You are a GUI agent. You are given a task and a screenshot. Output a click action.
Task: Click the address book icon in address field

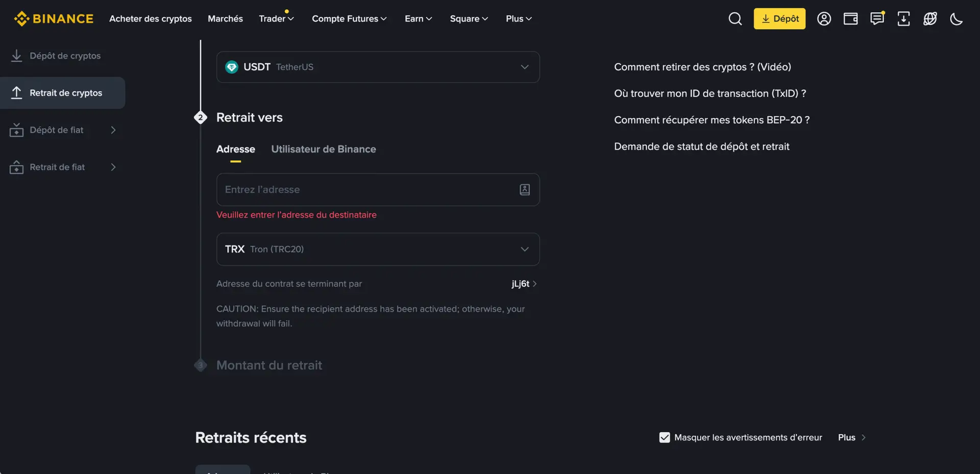pos(524,190)
